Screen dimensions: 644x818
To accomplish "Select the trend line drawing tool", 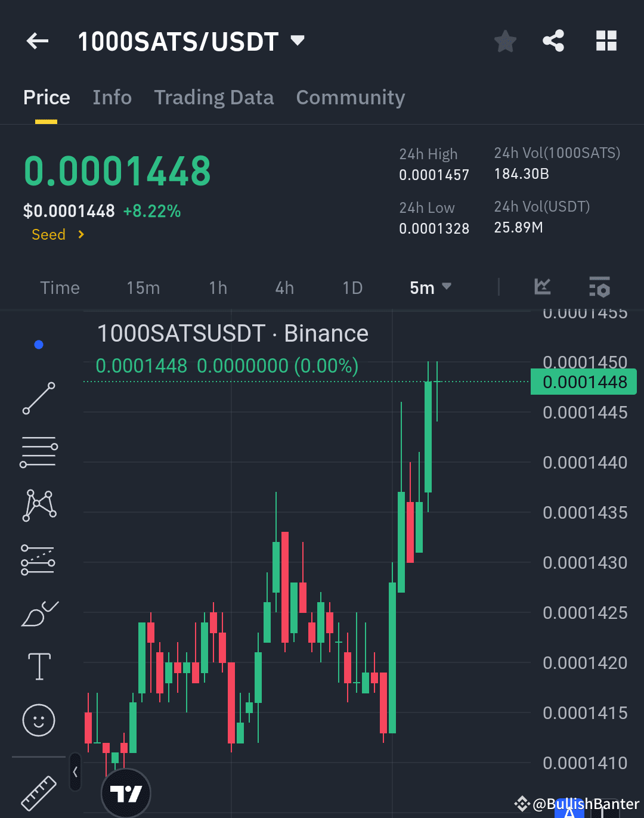I will pos(38,398).
